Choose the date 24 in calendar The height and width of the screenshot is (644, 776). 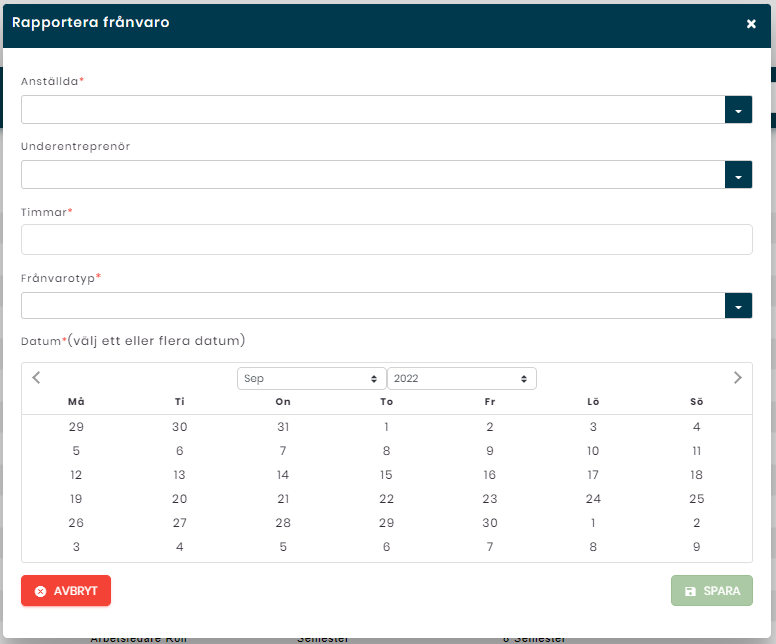593,498
